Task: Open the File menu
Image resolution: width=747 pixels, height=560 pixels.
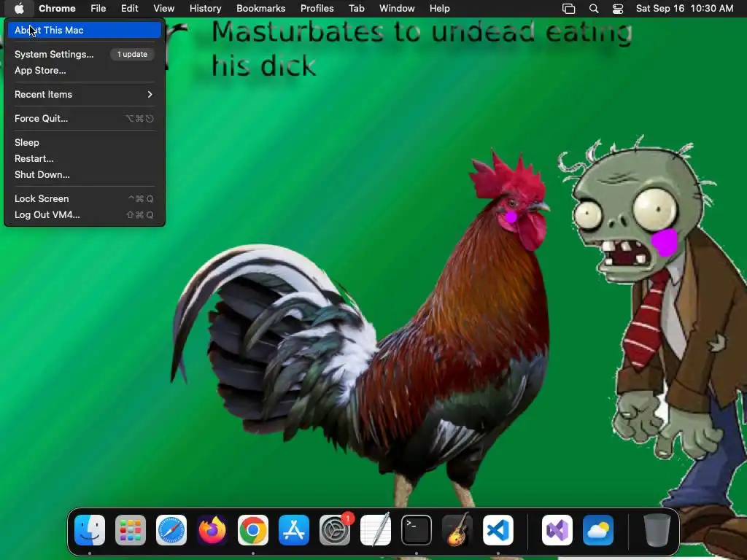Action: pyautogui.click(x=98, y=9)
